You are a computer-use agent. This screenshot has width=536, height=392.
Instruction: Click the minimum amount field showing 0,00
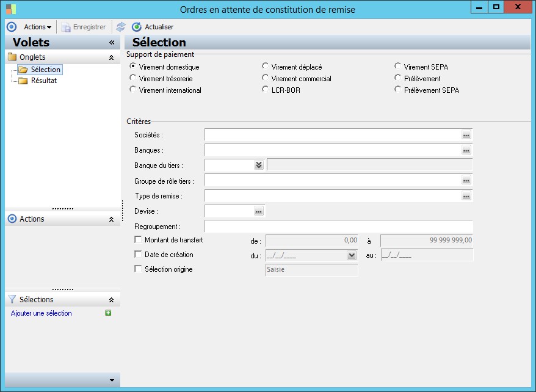click(x=312, y=241)
